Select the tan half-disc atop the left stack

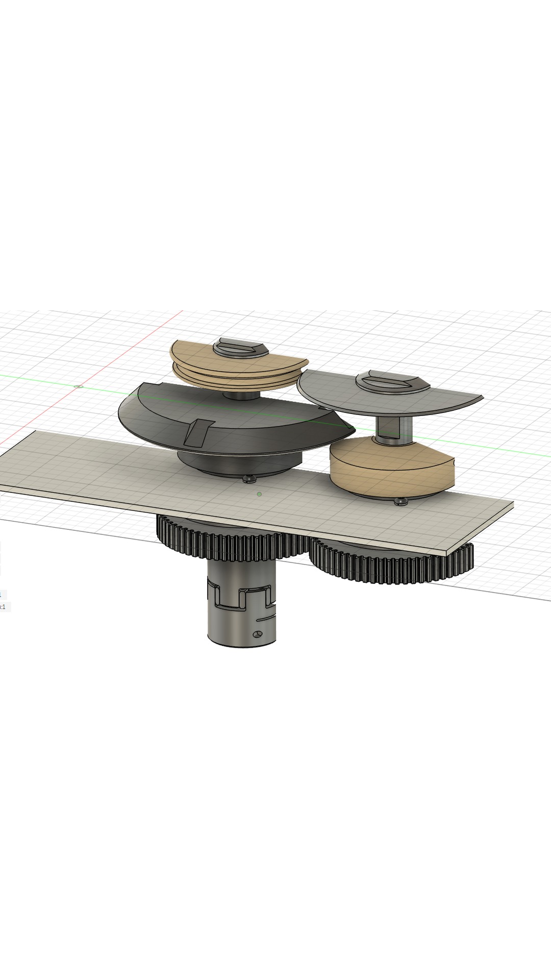pos(199,356)
